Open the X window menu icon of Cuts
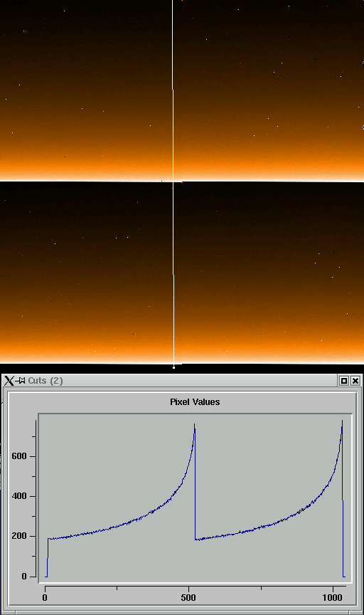The width and height of the screenshot is (364, 615). click(x=9, y=380)
